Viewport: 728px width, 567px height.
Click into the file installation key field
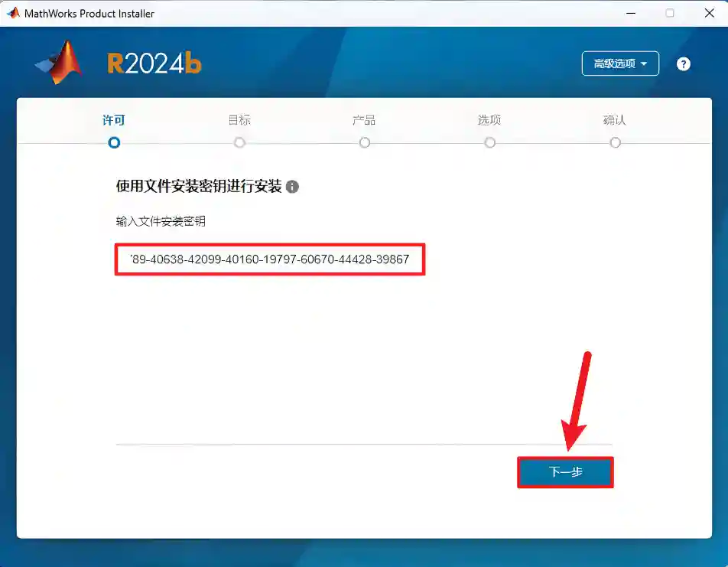tap(269, 259)
